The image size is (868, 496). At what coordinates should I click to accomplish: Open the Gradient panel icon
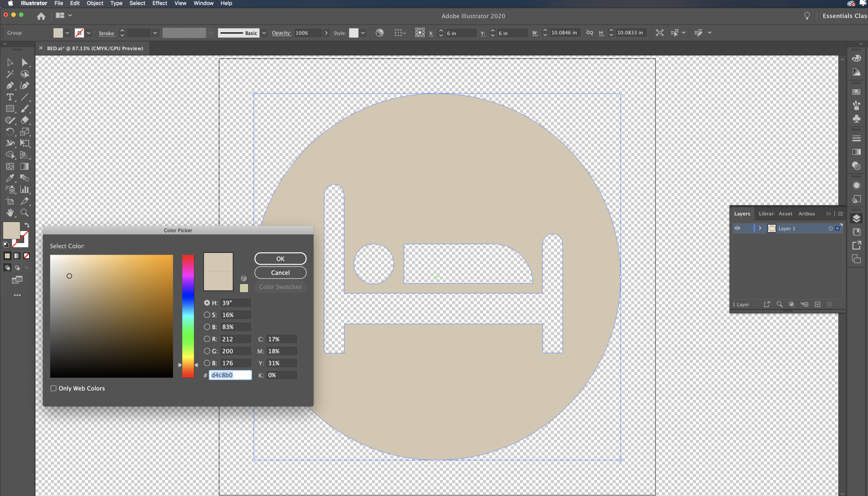click(x=857, y=152)
